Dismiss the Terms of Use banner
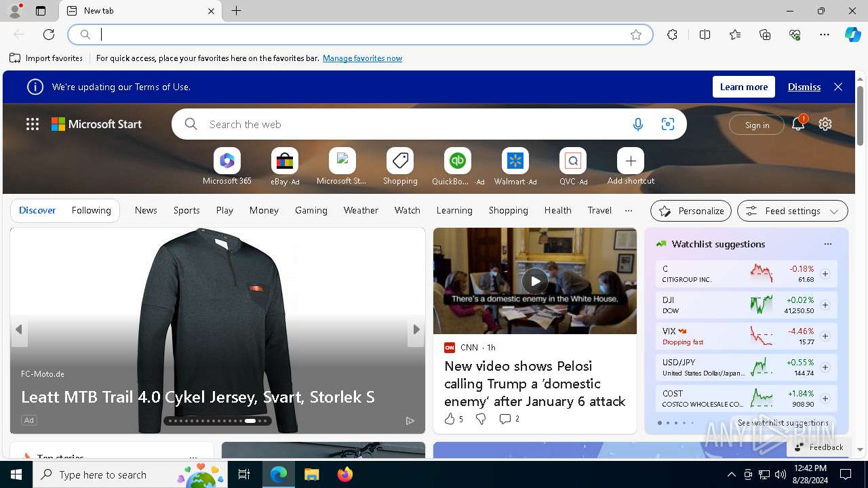This screenshot has width=868, height=488. (804, 87)
